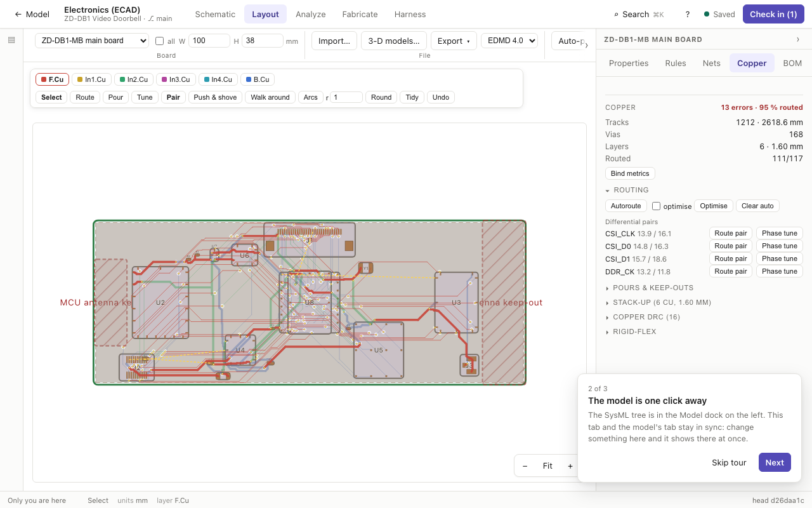Open the Fabricate tab
Viewport: 812px width, 508px height.
360,14
